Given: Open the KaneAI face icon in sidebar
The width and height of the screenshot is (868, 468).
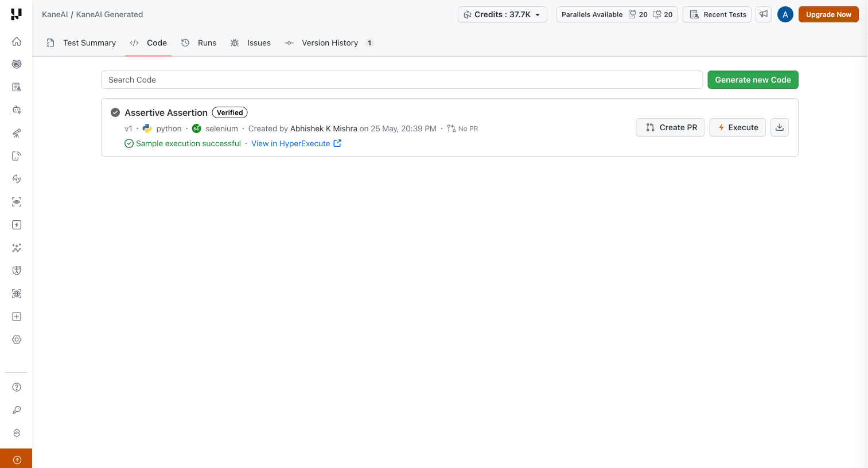Looking at the screenshot, I should 17,64.
